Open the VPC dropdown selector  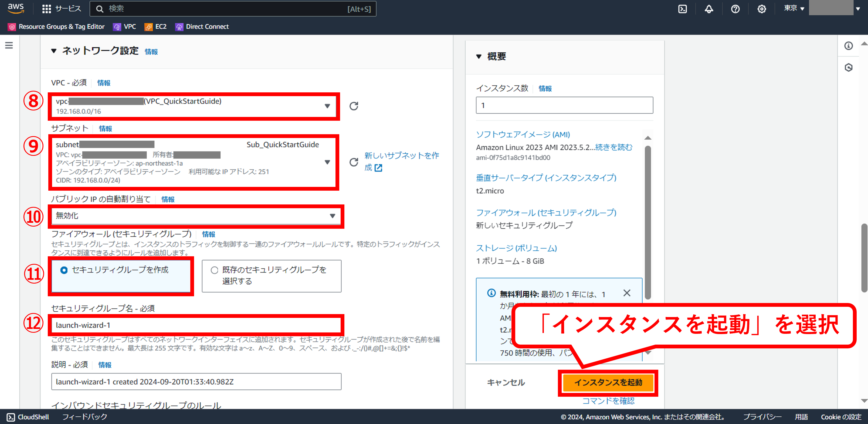click(194, 106)
